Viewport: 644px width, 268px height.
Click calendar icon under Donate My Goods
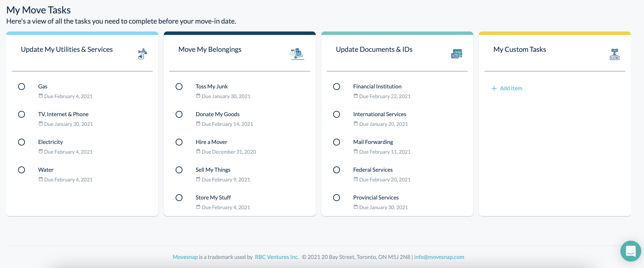(198, 124)
